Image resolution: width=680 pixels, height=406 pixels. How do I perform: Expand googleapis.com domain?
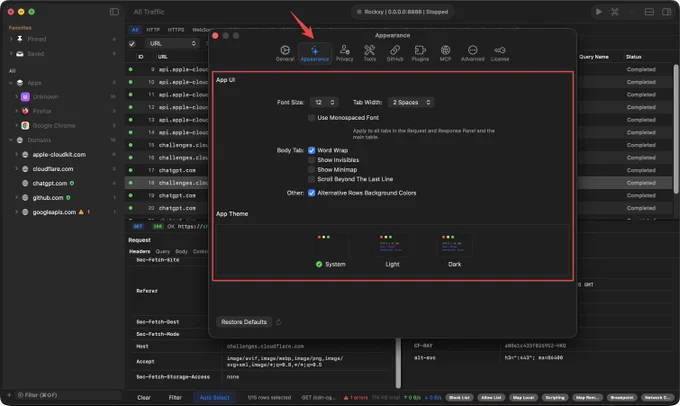(x=16, y=212)
